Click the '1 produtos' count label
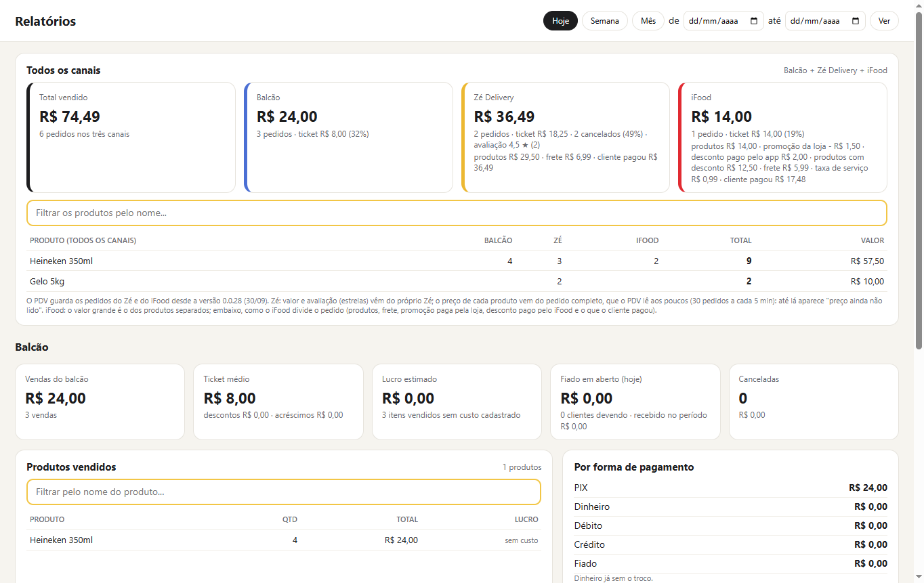 (522, 467)
